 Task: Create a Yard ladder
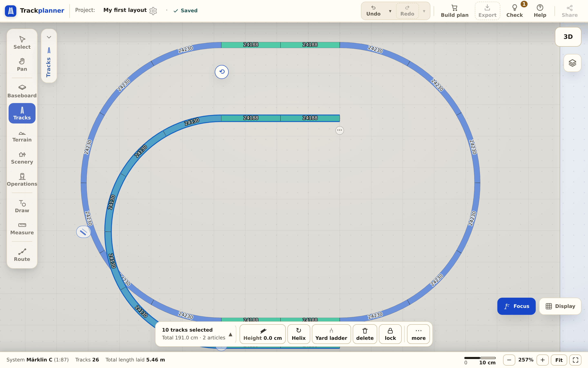click(x=331, y=334)
